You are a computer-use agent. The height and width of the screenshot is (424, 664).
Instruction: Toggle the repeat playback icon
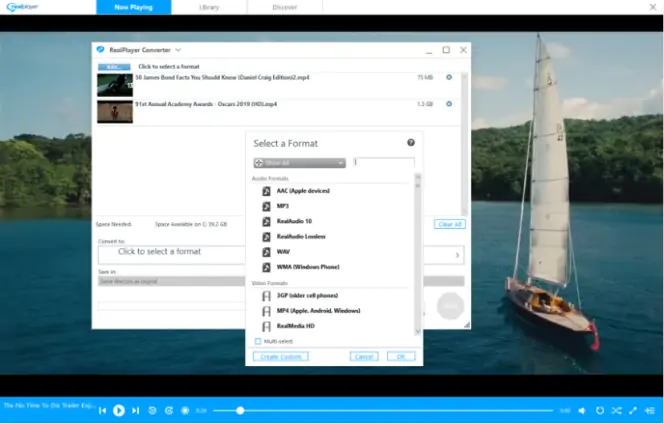(600, 410)
